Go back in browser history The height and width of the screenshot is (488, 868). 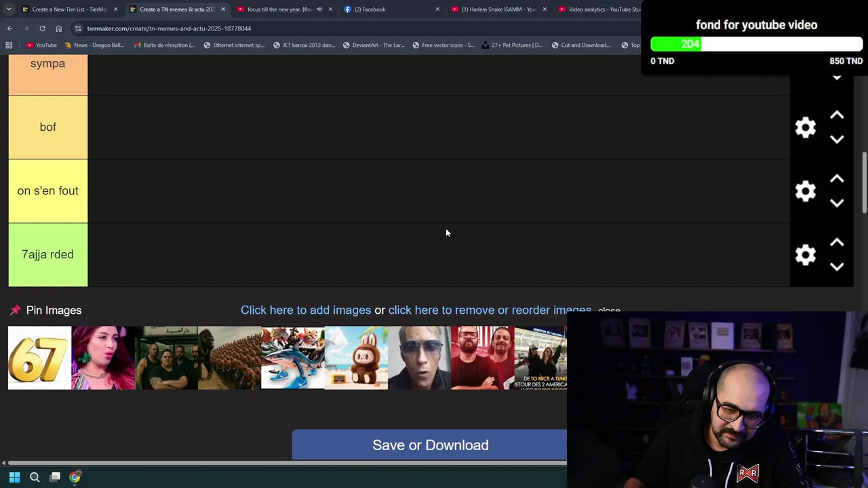coord(9,28)
